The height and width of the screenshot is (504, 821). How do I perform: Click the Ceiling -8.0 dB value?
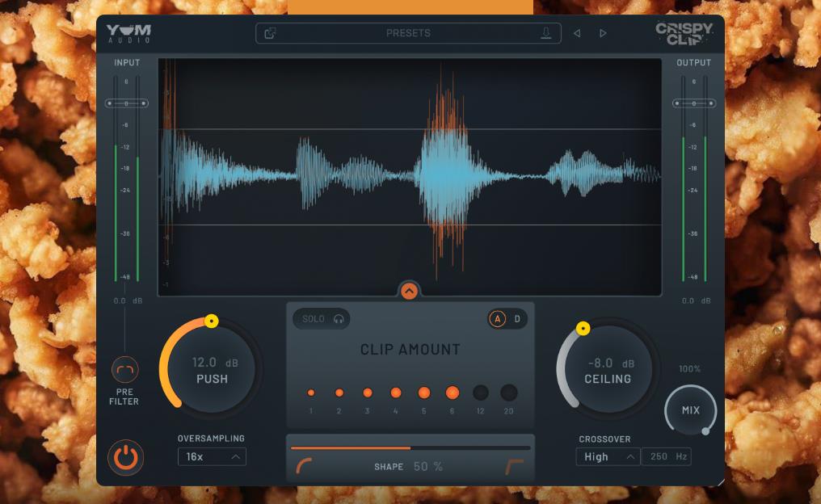[611, 363]
